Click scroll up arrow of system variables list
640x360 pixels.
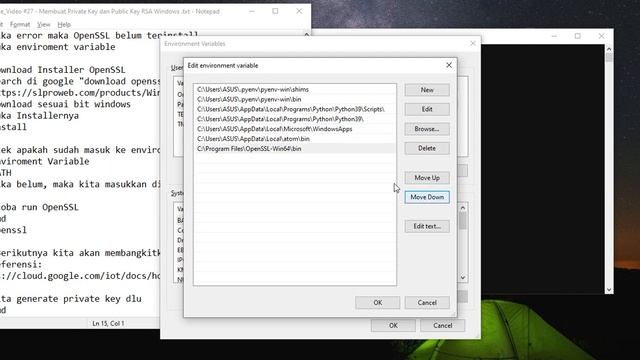pyautogui.click(x=463, y=208)
